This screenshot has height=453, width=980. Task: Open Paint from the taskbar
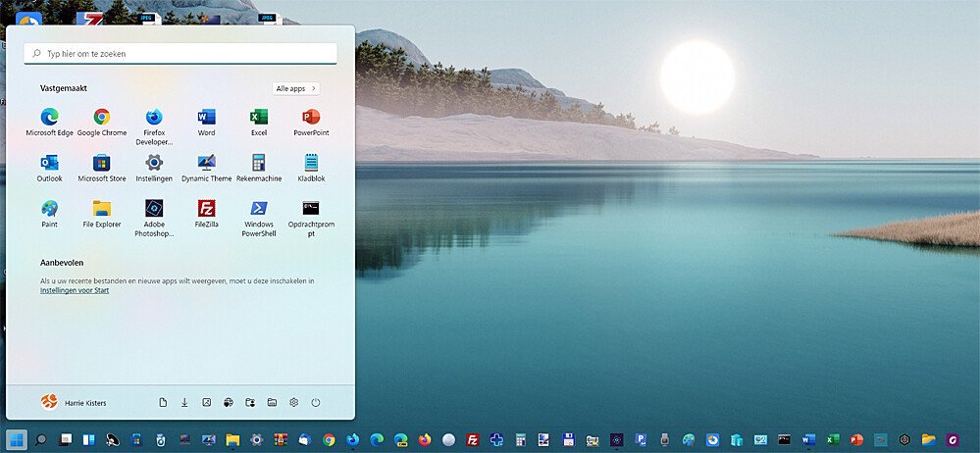[688, 440]
